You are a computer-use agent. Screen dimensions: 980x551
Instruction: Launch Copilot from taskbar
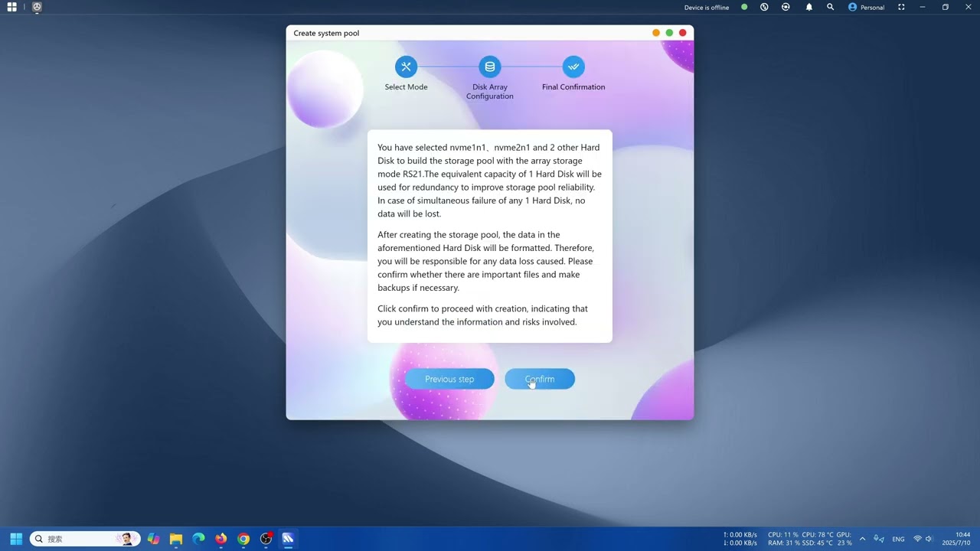click(x=154, y=539)
